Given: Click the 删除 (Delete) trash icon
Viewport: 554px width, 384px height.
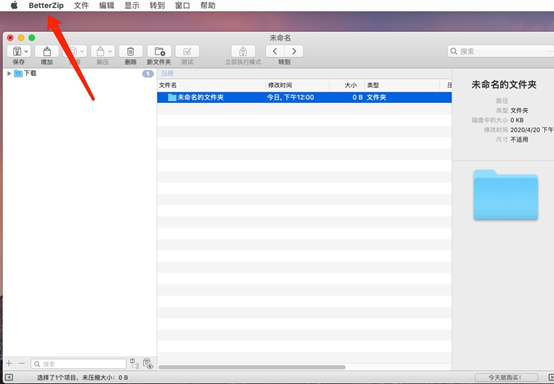Looking at the screenshot, I should point(130,52).
